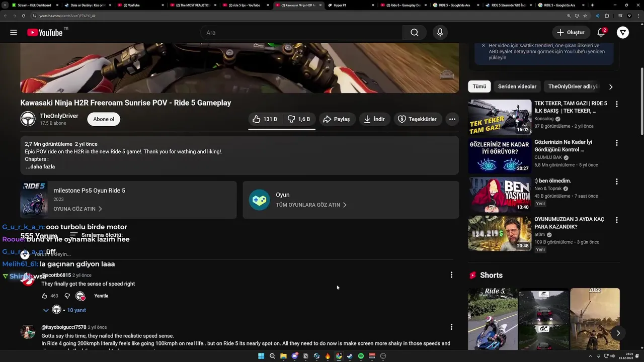Open File Explorer from the taskbar
644x362 pixels.
pos(283,356)
